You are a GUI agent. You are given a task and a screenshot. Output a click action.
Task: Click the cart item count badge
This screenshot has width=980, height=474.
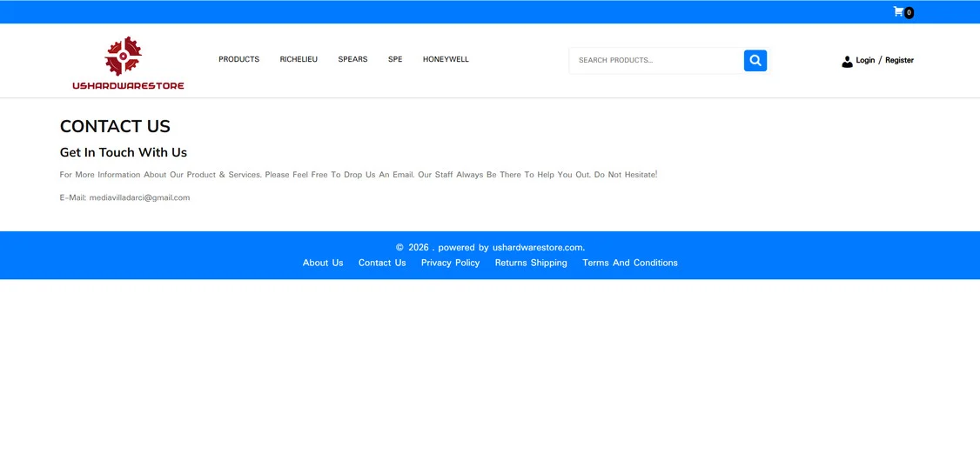click(909, 12)
